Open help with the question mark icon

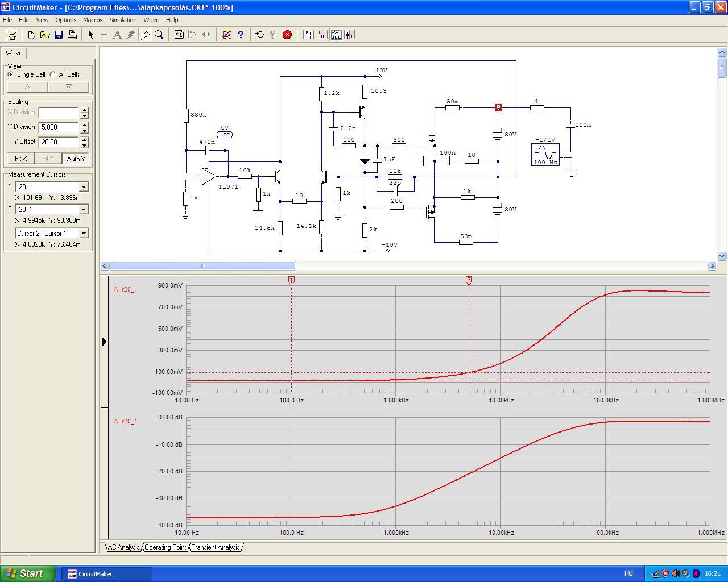tap(241, 35)
